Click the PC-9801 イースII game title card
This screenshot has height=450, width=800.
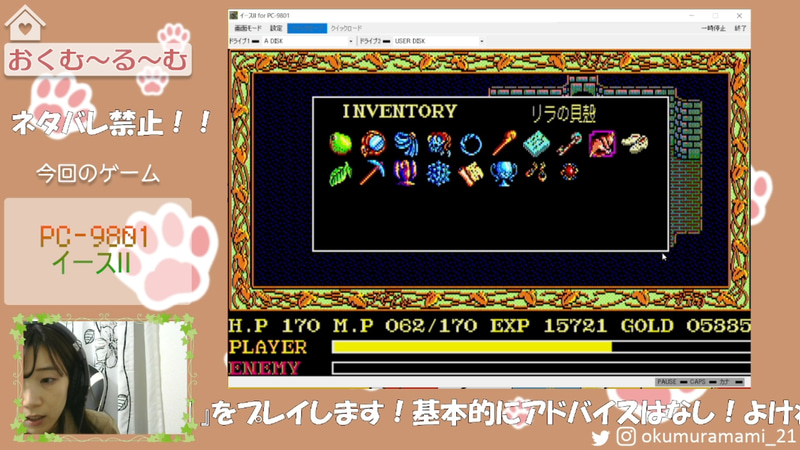pos(97,251)
